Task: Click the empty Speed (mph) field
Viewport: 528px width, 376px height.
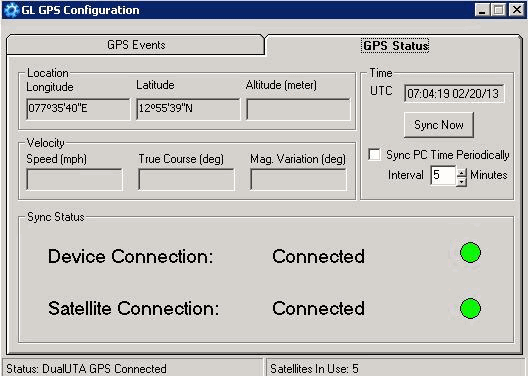Action: click(74, 180)
